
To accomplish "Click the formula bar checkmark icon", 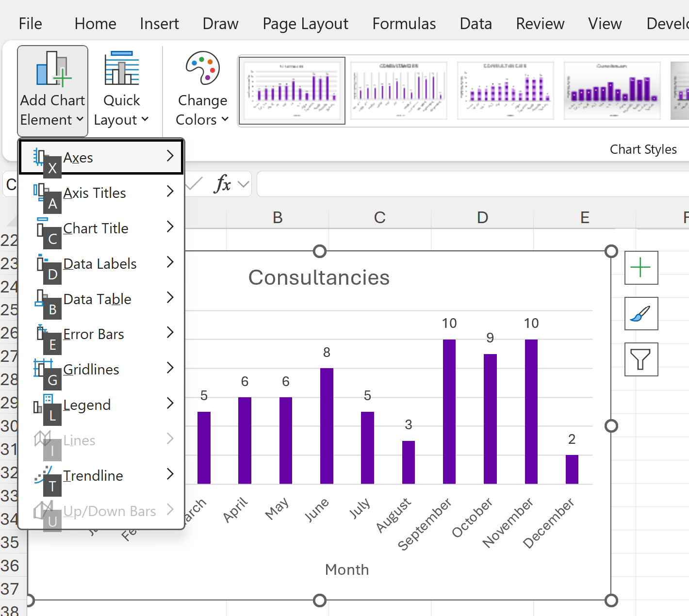I will pyautogui.click(x=194, y=184).
